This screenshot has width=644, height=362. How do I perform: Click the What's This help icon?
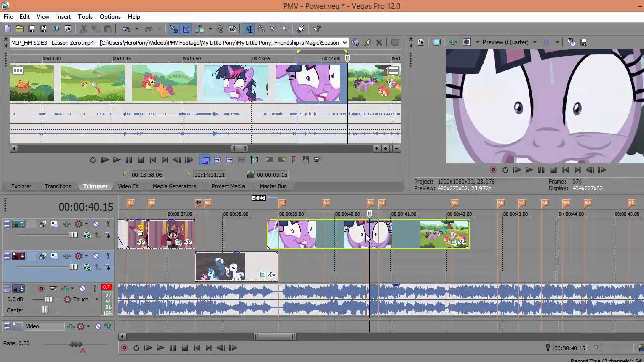click(x=317, y=29)
